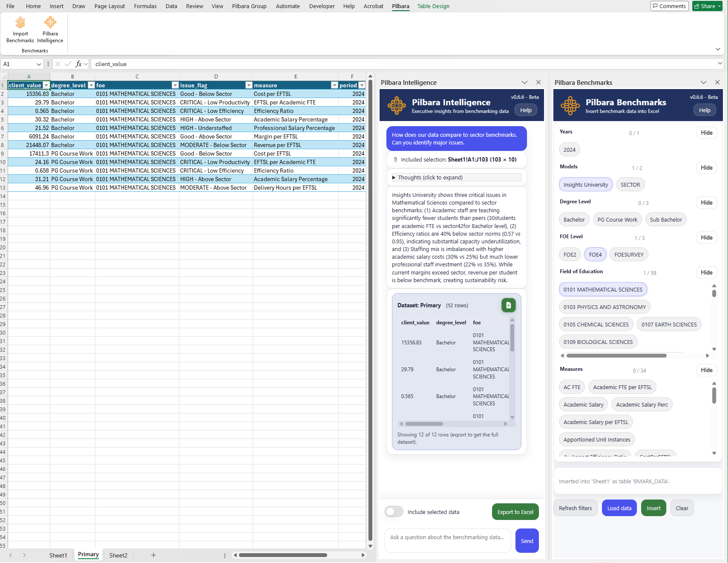Switch to the Table Design tab
The image size is (728, 563).
tap(433, 6)
